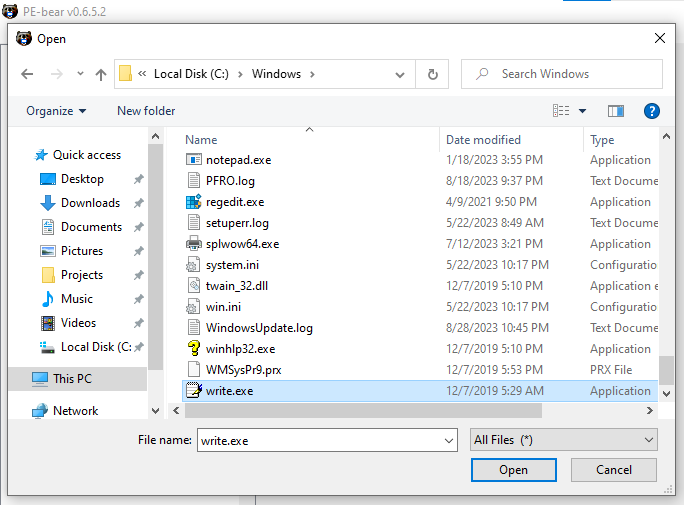Sort by Date modified column header
Image resolution: width=684 pixels, height=505 pixels.
[483, 140]
